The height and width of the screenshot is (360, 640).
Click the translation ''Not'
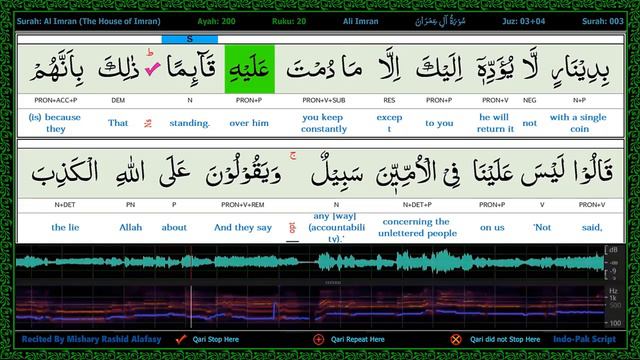click(x=542, y=227)
